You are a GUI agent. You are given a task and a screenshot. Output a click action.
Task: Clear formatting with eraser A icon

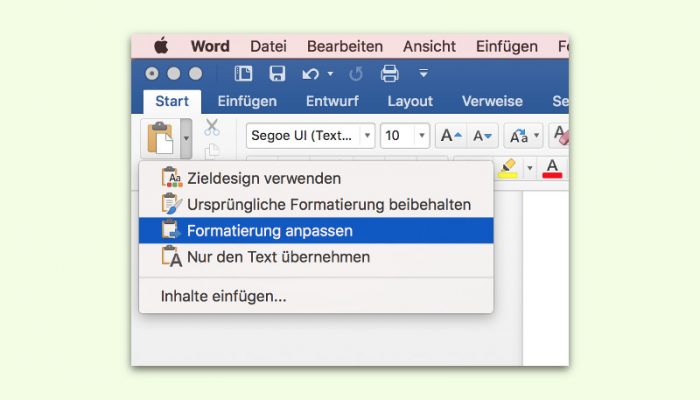[560, 135]
